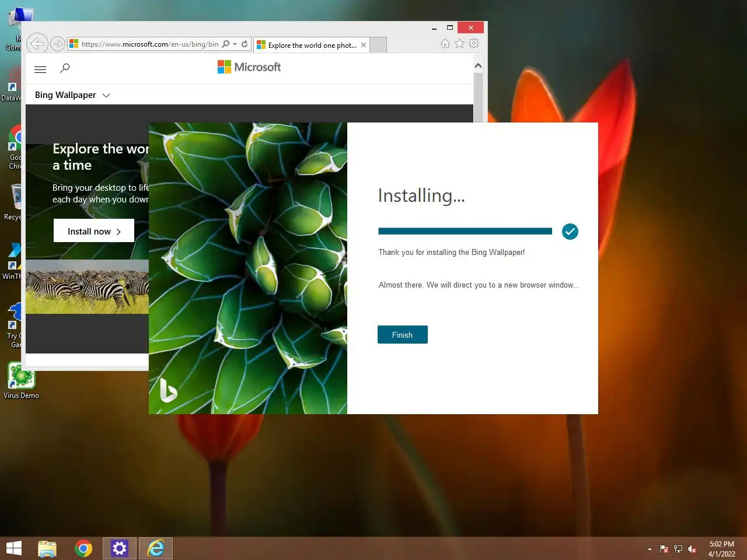Click the gear installer icon in the taskbar

click(x=120, y=548)
